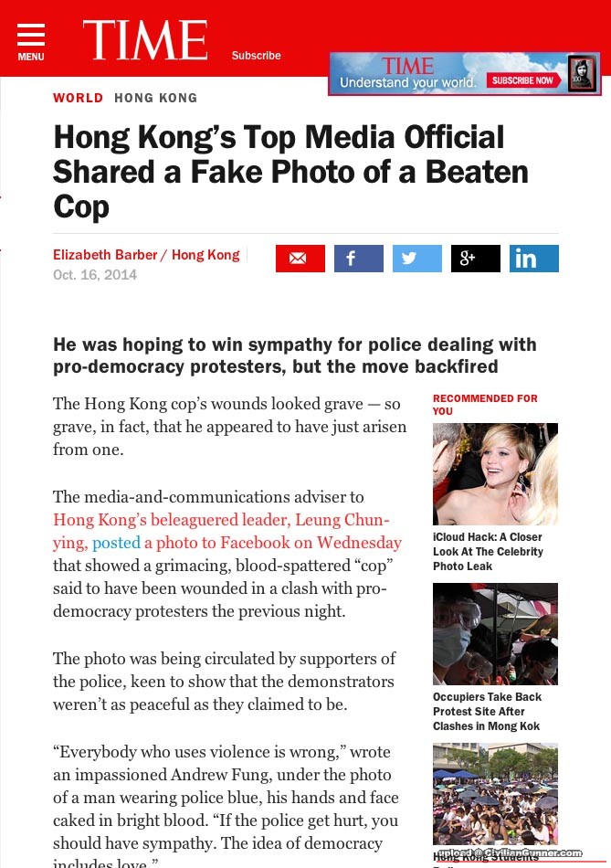
Task: Open link about Hong Kong's beleaguered leader
Action: [x=221, y=520]
